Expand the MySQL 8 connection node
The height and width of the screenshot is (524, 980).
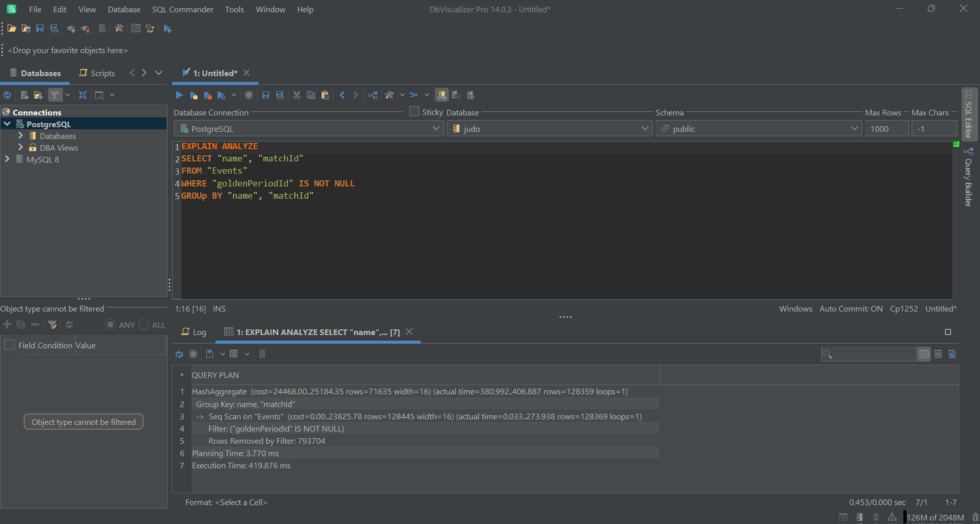click(7, 159)
